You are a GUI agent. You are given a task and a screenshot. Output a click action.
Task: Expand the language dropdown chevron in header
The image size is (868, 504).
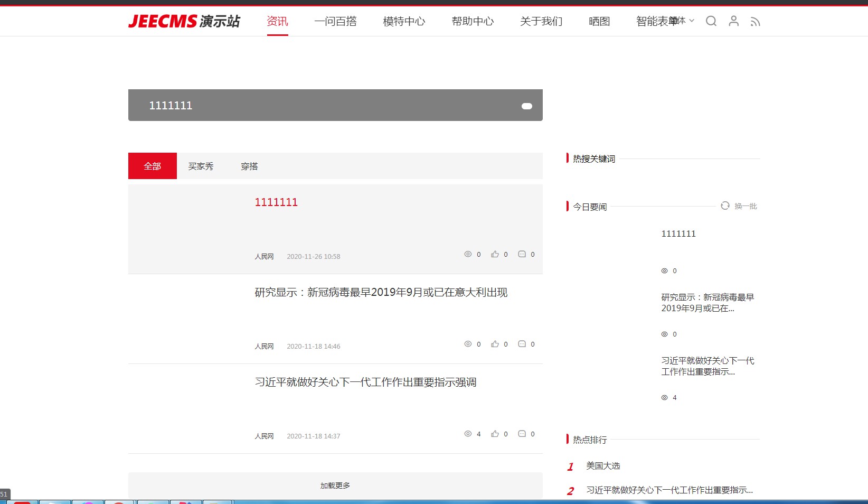tap(692, 21)
